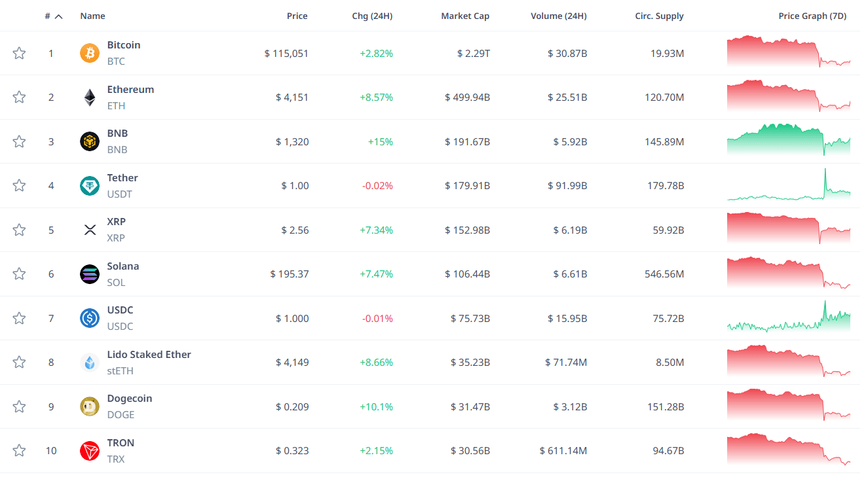Viewport: 868px width, 481px height.
Task: Open the Lido Staked Ether name link
Action: [x=149, y=355]
